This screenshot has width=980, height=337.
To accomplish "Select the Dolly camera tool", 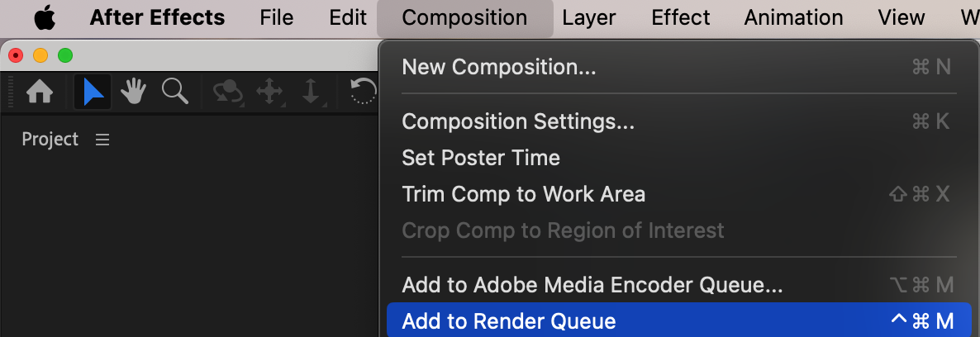I will pos(311,92).
